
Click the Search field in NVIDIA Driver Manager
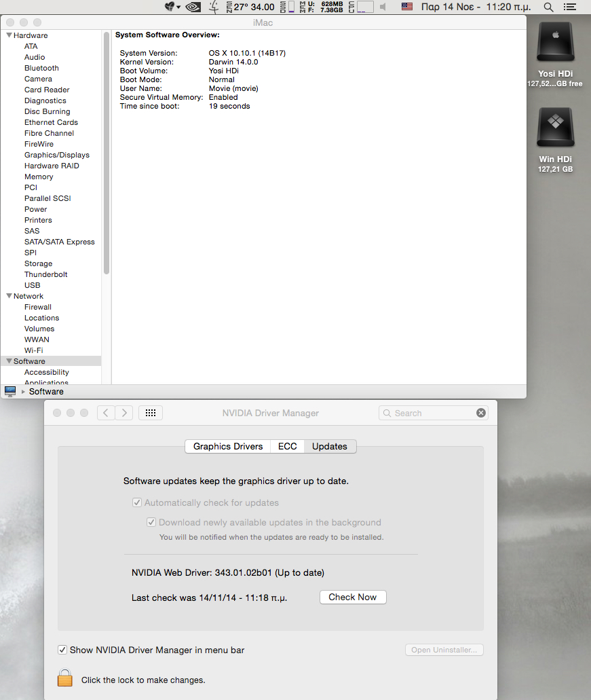click(433, 413)
